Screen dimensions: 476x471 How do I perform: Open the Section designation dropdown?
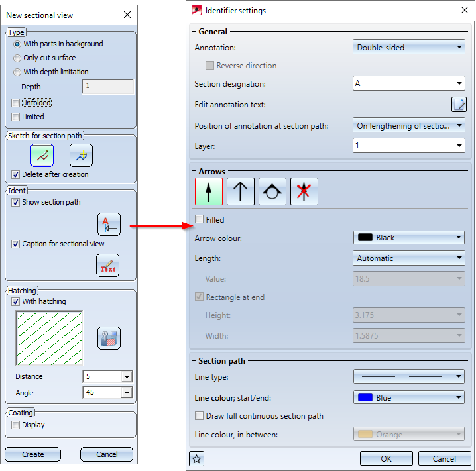(409, 83)
